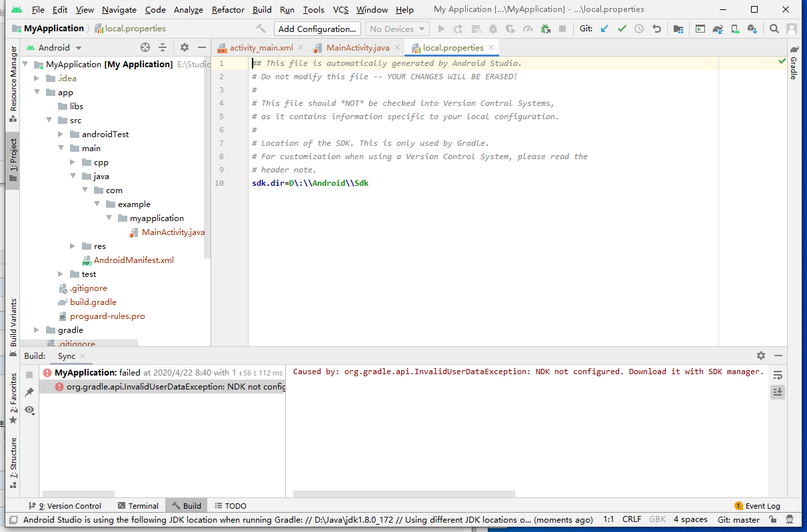
Task: Hide the Project panel minus icon
Action: pyautogui.click(x=202, y=47)
